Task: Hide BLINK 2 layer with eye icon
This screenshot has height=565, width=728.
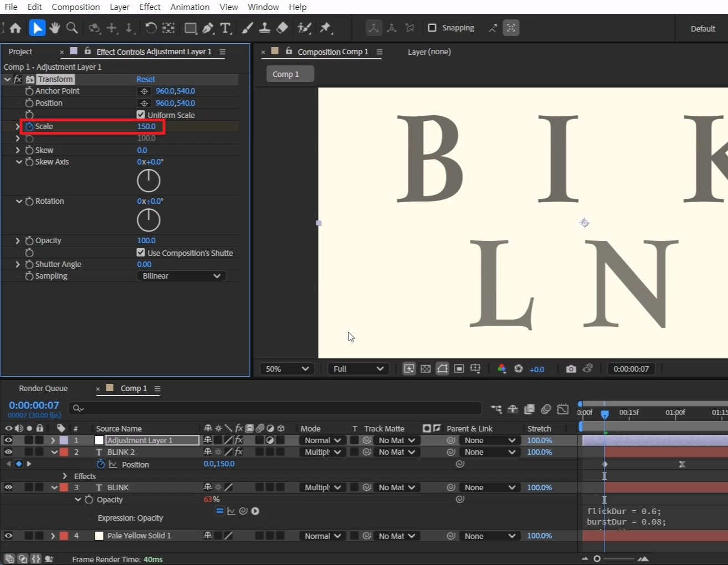Action: [8, 452]
